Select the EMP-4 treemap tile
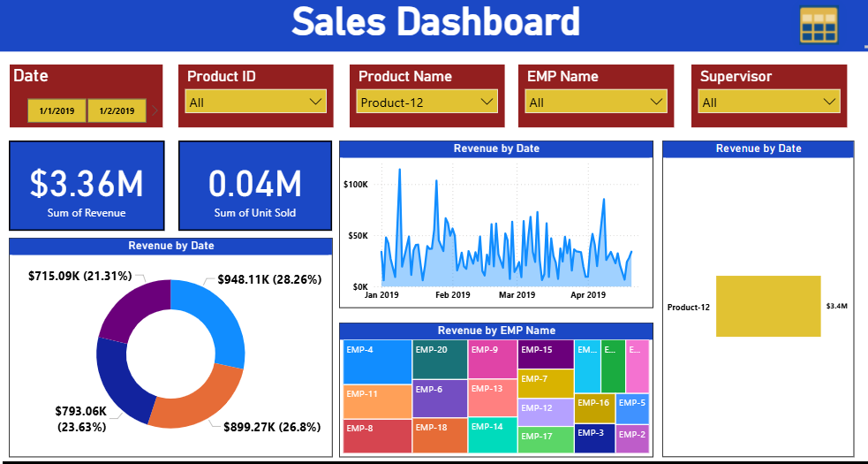 (377, 361)
